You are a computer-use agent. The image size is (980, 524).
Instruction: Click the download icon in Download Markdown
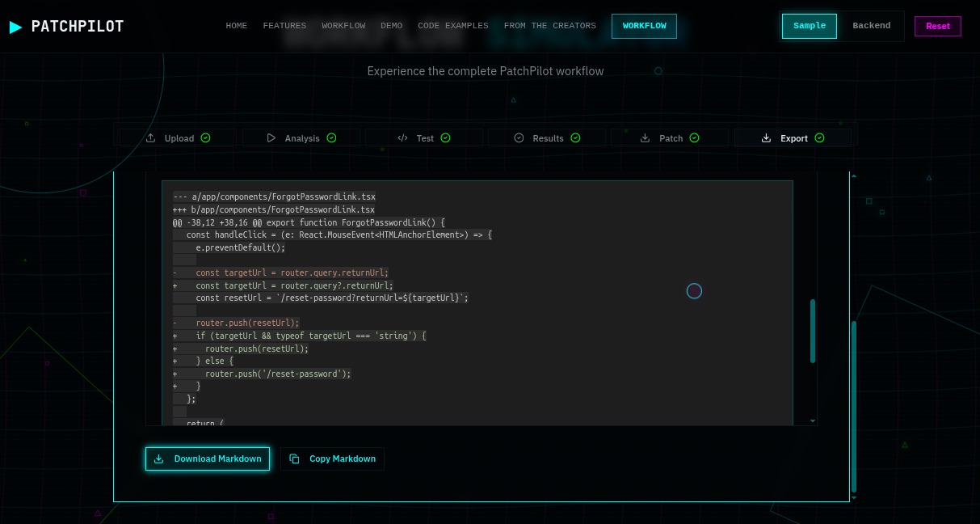[159, 458]
